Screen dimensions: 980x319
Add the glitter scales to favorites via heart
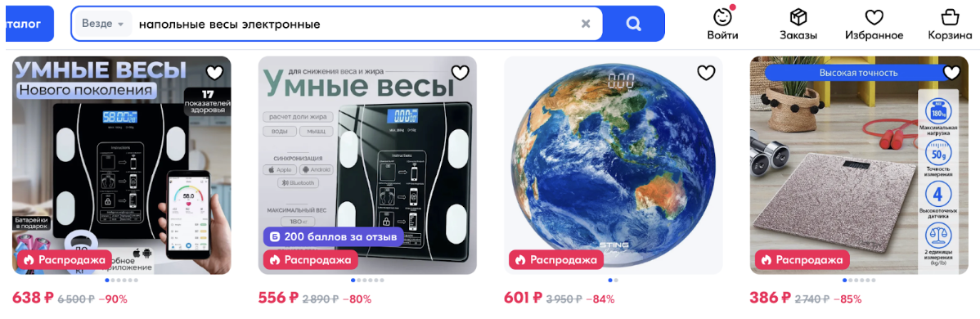(x=951, y=73)
